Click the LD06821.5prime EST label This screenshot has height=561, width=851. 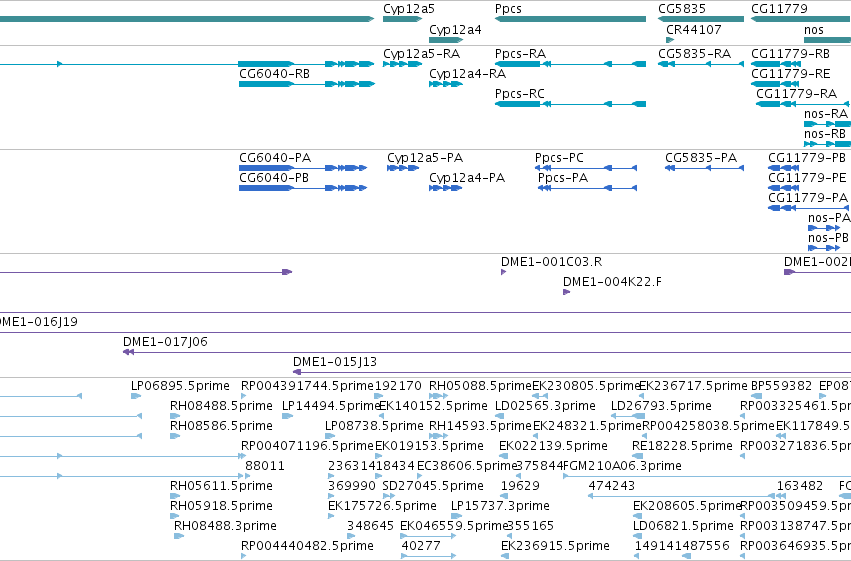(x=683, y=526)
